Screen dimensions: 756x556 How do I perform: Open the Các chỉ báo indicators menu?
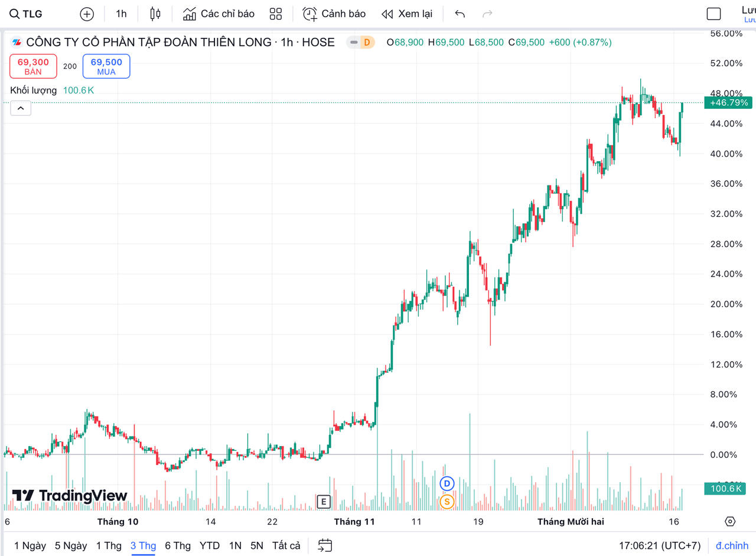(219, 14)
